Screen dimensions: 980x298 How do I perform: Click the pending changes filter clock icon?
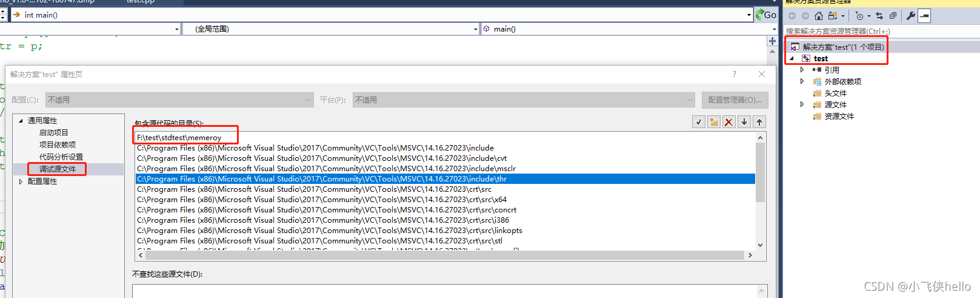[859, 16]
